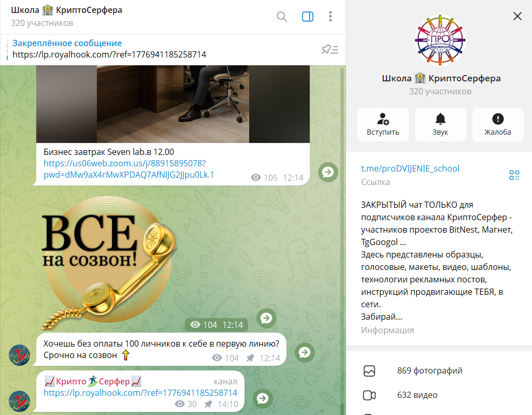532x415 pixels.
Task: Forward the Бизнес завтрак message
Action: [x=328, y=172]
